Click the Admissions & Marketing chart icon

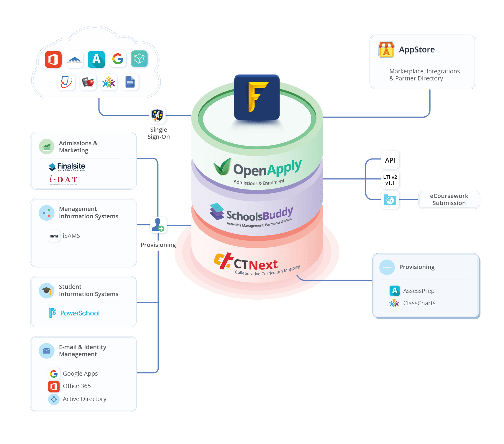pos(47,146)
